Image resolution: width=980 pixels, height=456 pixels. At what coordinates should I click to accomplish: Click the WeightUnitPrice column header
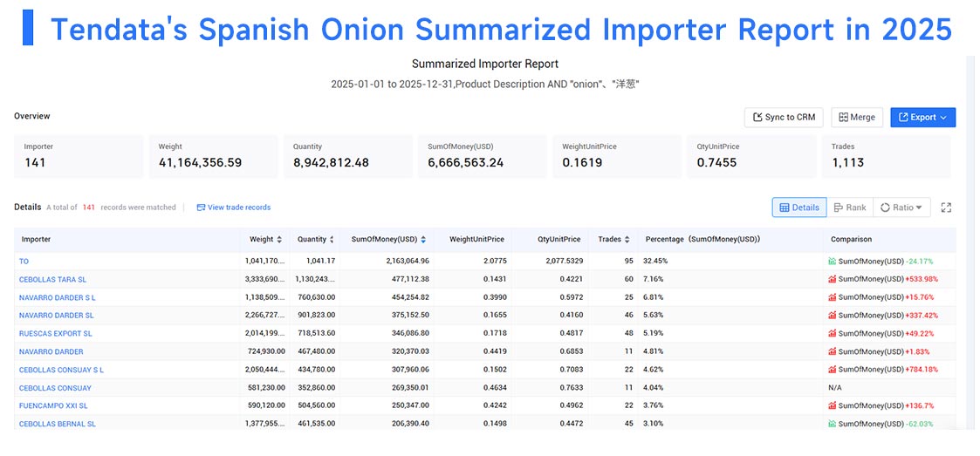pyautogui.click(x=476, y=239)
